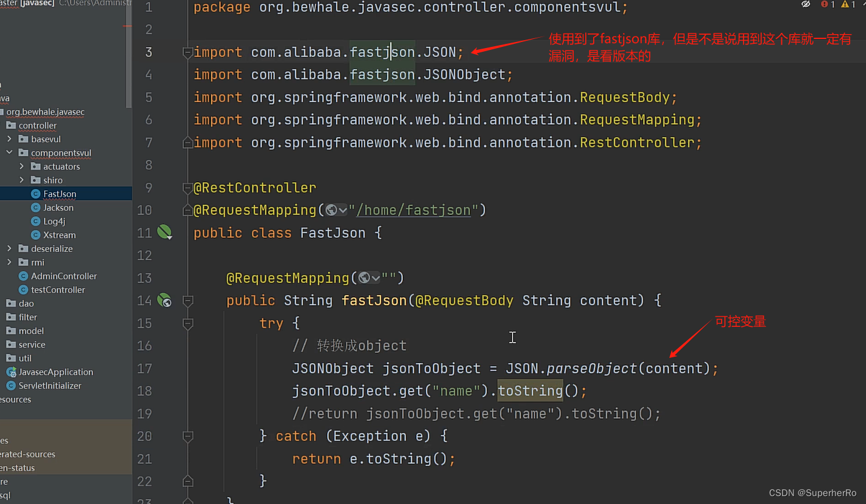Screen dimensions: 866x504
Task: Select Xstream class in project tree
Action: [60, 235]
